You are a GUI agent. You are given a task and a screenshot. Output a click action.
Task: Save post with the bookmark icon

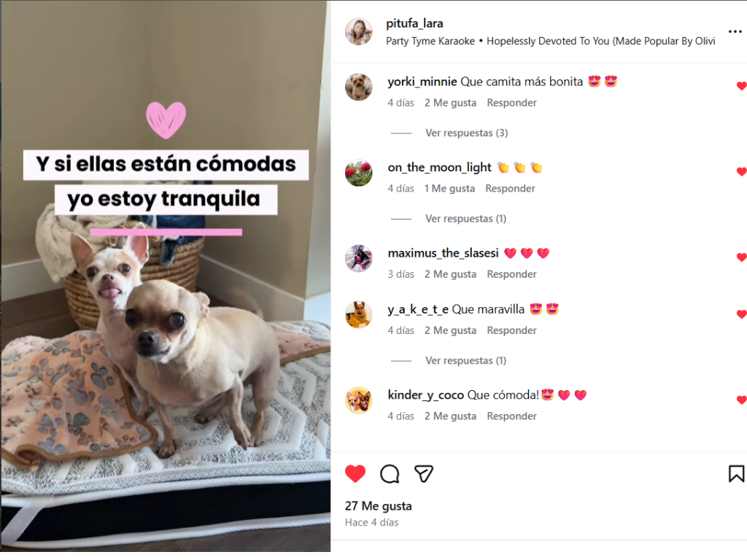[736, 474]
